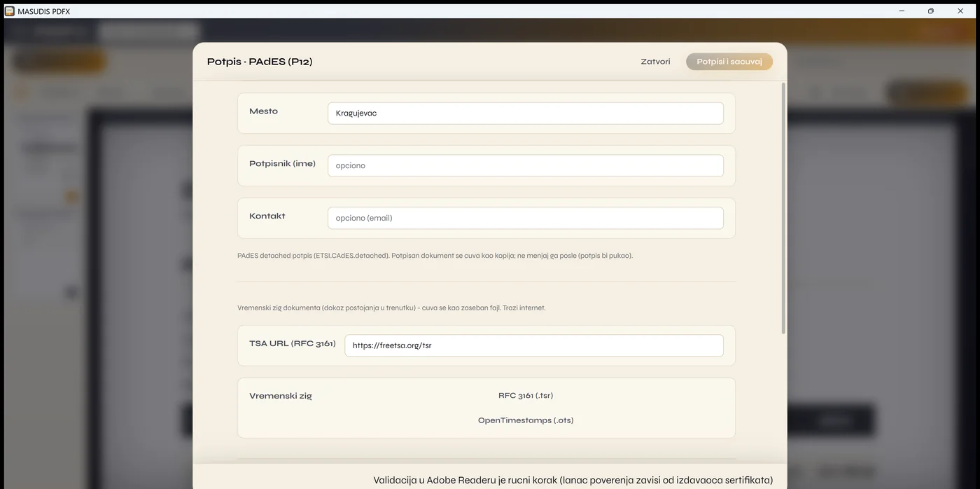Click the Potpis · PAdES (P12) dialog title

(x=260, y=62)
